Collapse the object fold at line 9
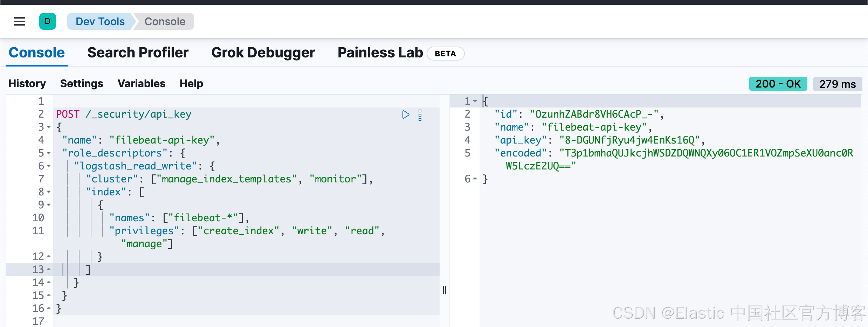Viewport: 868px width, 327px height. 49,205
